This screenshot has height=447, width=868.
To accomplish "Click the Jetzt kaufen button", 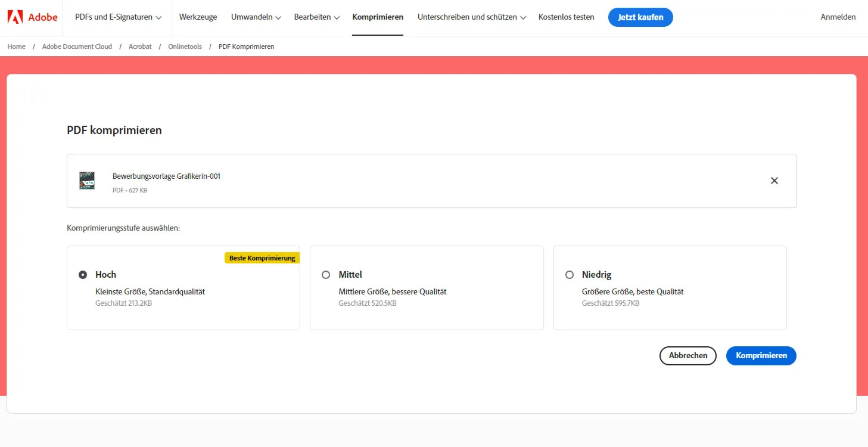I will tap(640, 17).
